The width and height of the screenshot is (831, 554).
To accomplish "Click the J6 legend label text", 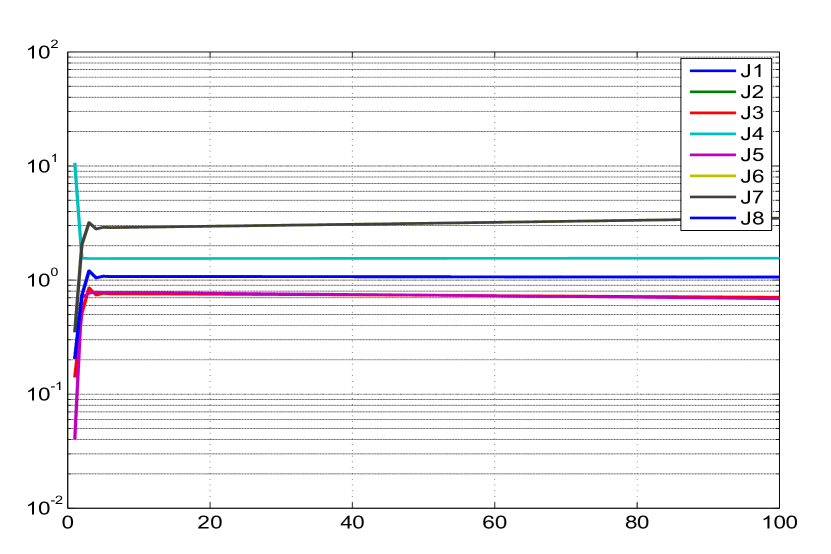I will [752, 176].
